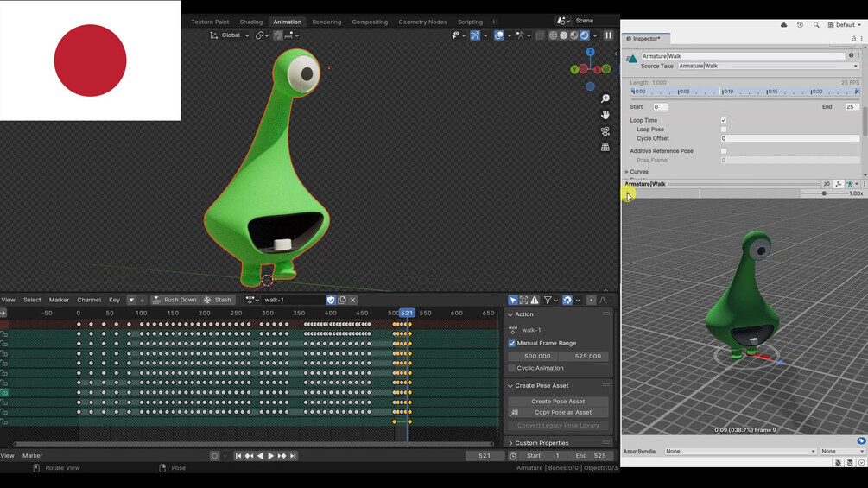The height and width of the screenshot is (488, 868).
Task: Uncheck Manual Frame Range
Action: click(512, 343)
